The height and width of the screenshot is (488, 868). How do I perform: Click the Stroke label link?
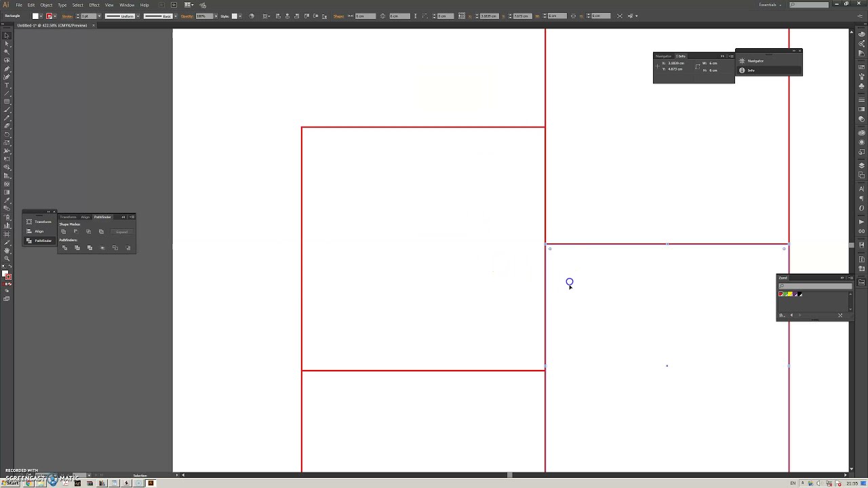[x=67, y=16]
